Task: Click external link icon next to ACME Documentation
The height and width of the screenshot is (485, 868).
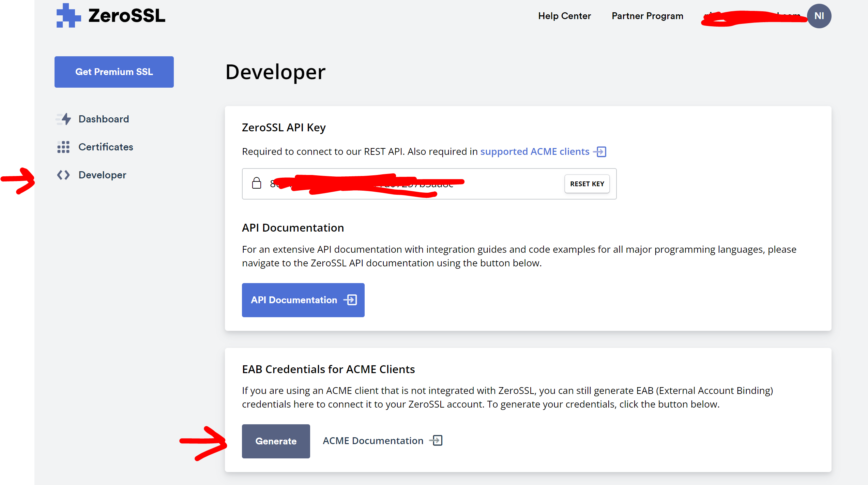Action: click(x=436, y=440)
